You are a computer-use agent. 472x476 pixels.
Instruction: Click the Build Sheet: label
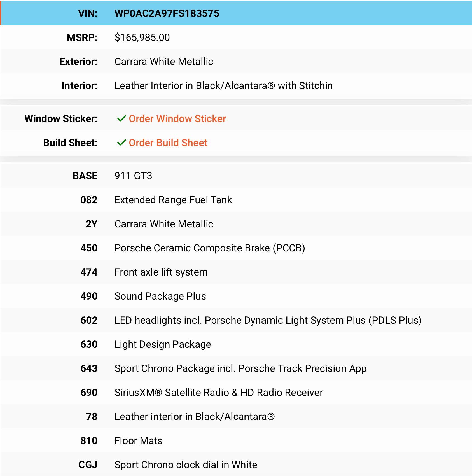coord(70,143)
